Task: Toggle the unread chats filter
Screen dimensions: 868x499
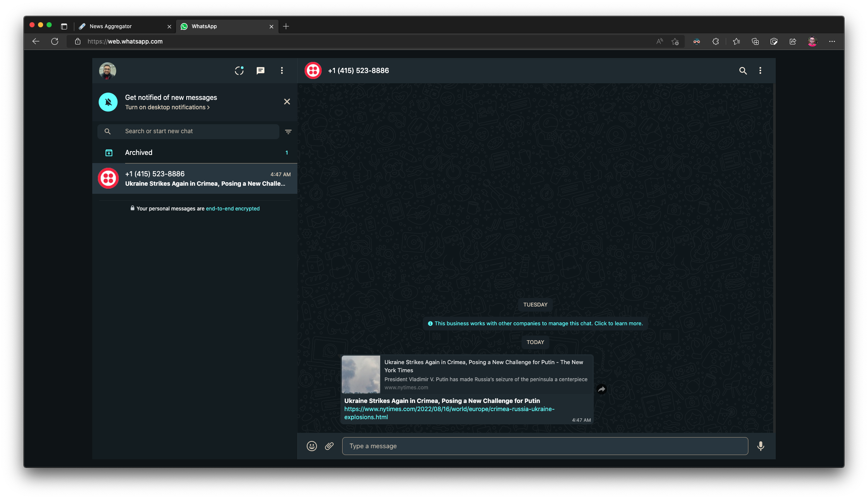Action: tap(288, 132)
